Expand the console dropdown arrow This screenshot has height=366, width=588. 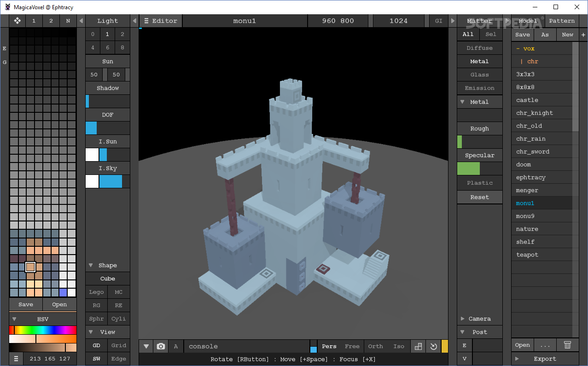tap(146, 346)
